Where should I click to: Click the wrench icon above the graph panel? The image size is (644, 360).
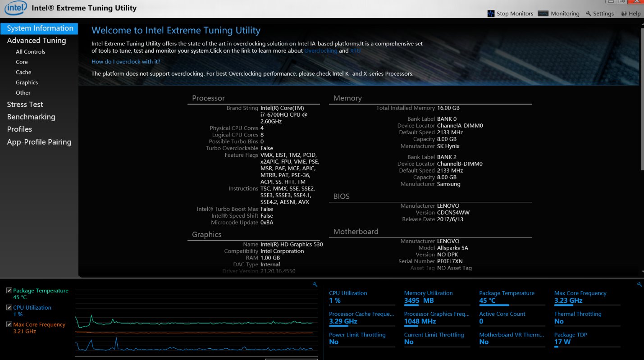click(315, 284)
